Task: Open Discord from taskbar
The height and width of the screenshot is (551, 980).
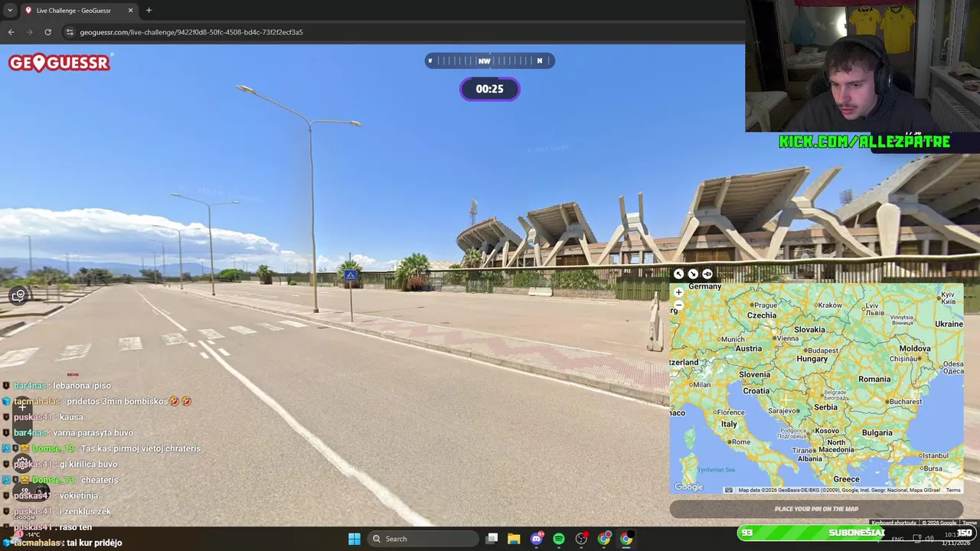Action: [x=537, y=539]
